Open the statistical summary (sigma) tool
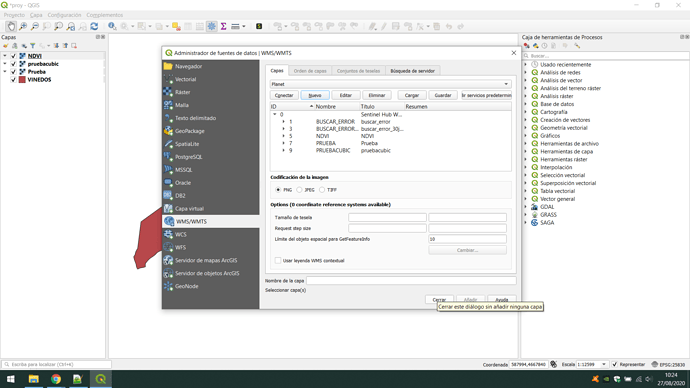The width and height of the screenshot is (690, 388). click(x=224, y=26)
